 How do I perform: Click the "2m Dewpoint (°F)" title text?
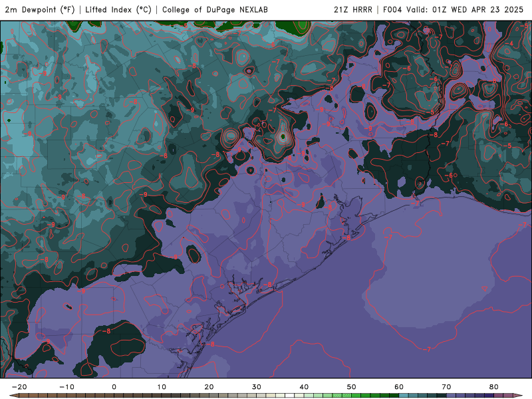[40, 9]
